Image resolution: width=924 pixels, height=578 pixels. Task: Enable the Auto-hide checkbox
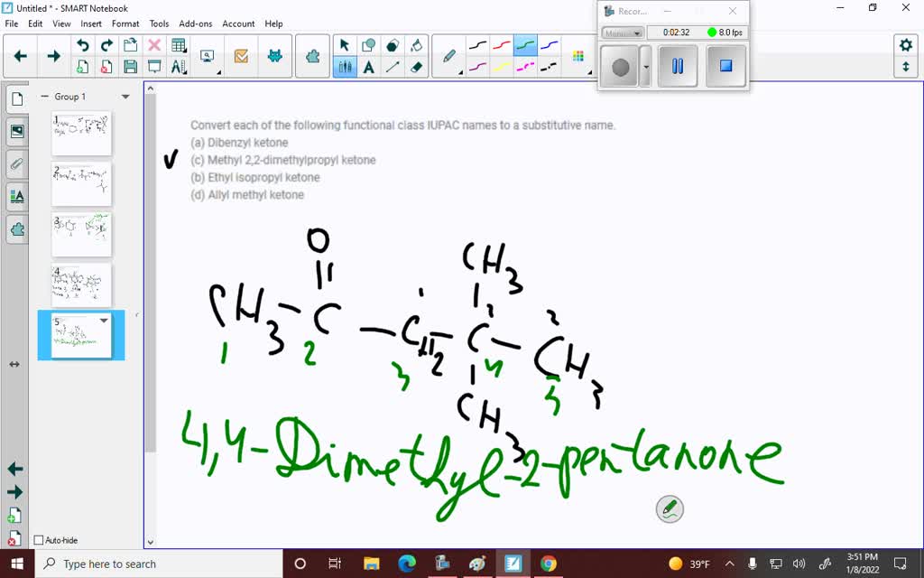[40, 540]
